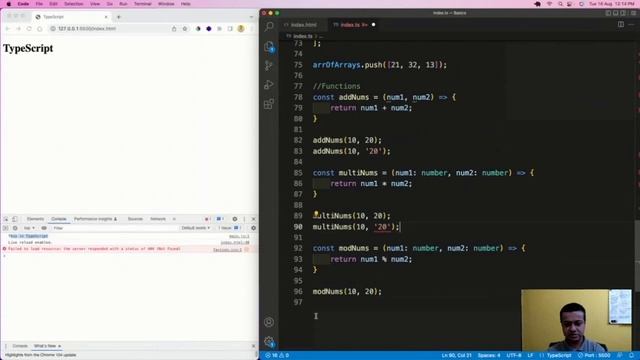The width and height of the screenshot is (640, 360).
Task: Open Chrome's three-dot menu
Action: tap(252, 29)
